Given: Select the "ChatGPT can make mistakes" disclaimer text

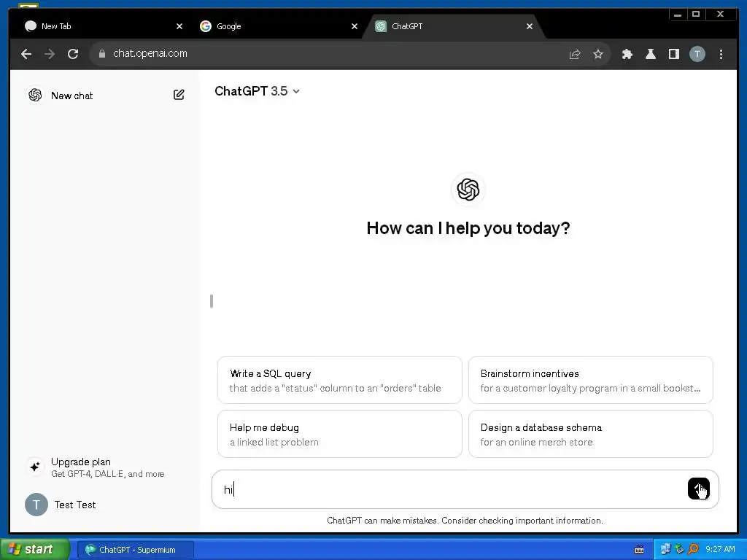Looking at the screenshot, I should pos(465,521).
